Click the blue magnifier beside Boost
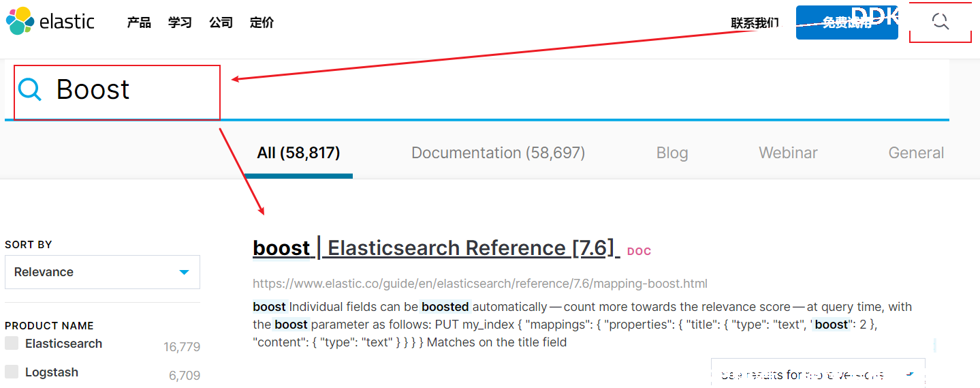 [30, 89]
